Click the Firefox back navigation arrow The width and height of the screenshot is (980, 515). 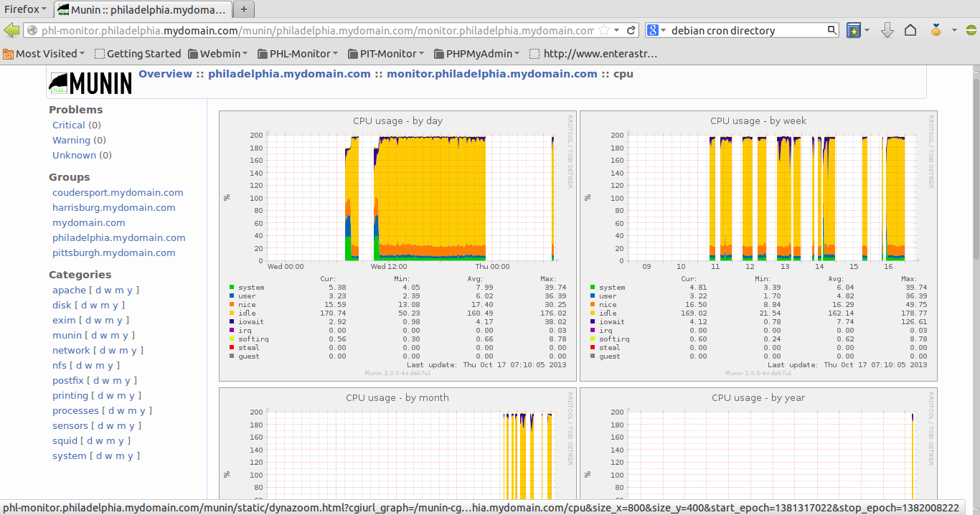coord(12,31)
